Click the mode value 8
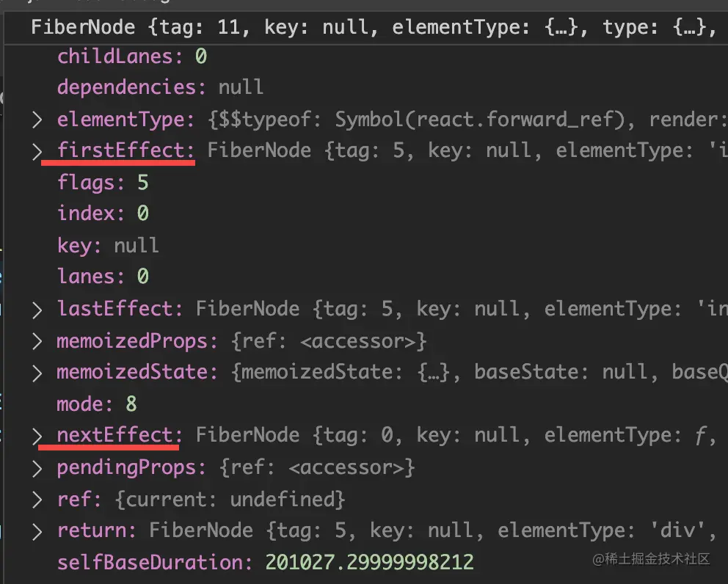This screenshot has height=584, width=728. (131, 404)
